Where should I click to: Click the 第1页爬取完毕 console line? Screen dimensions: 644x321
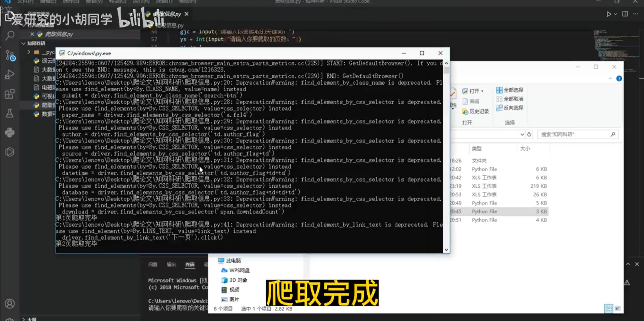[x=77, y=218]
